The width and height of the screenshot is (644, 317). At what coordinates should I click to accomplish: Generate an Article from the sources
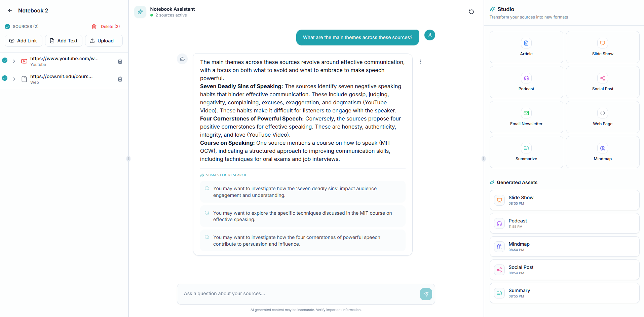[x=526, y=47]
